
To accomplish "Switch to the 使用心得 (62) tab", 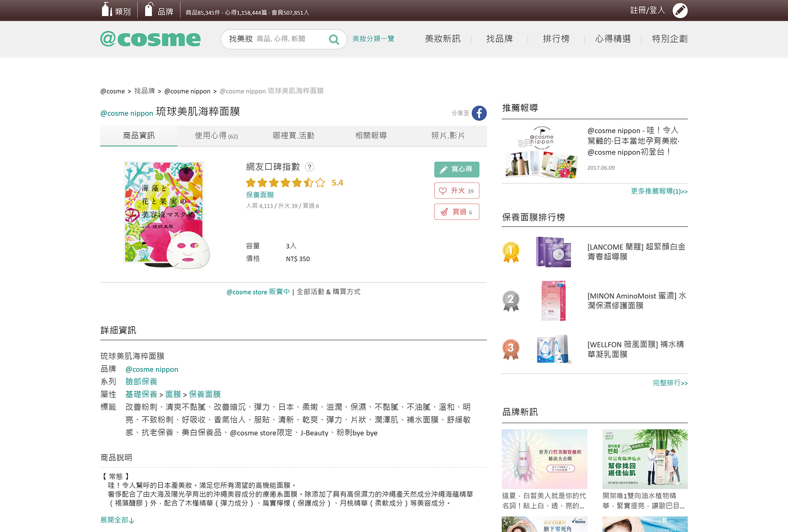I will [216, 136].
